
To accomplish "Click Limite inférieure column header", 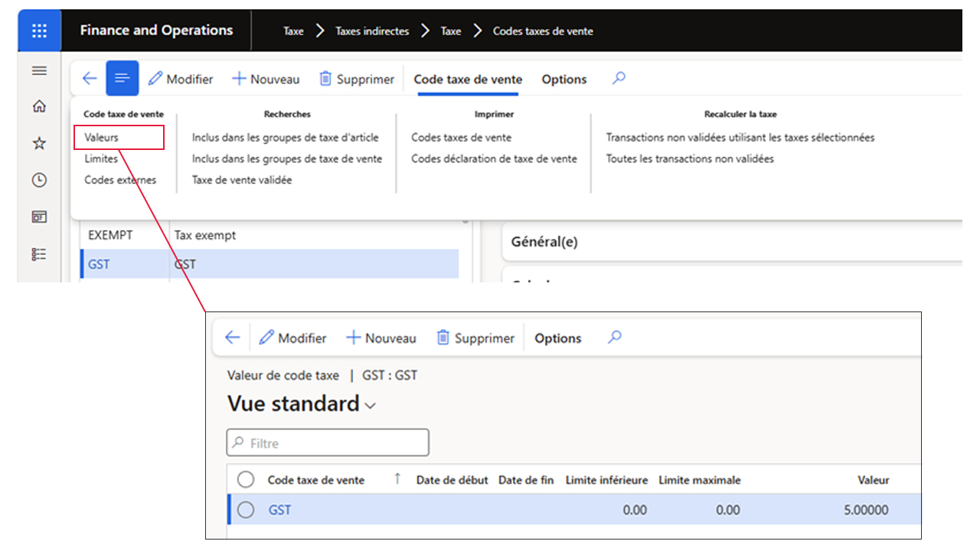I will (x=606, y=480).
